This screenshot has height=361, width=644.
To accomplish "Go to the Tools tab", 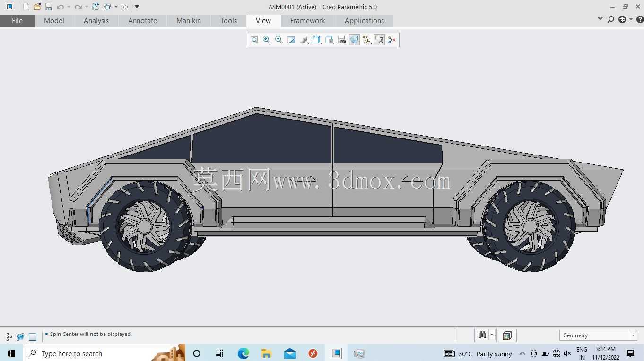I will tap(228, 21).
